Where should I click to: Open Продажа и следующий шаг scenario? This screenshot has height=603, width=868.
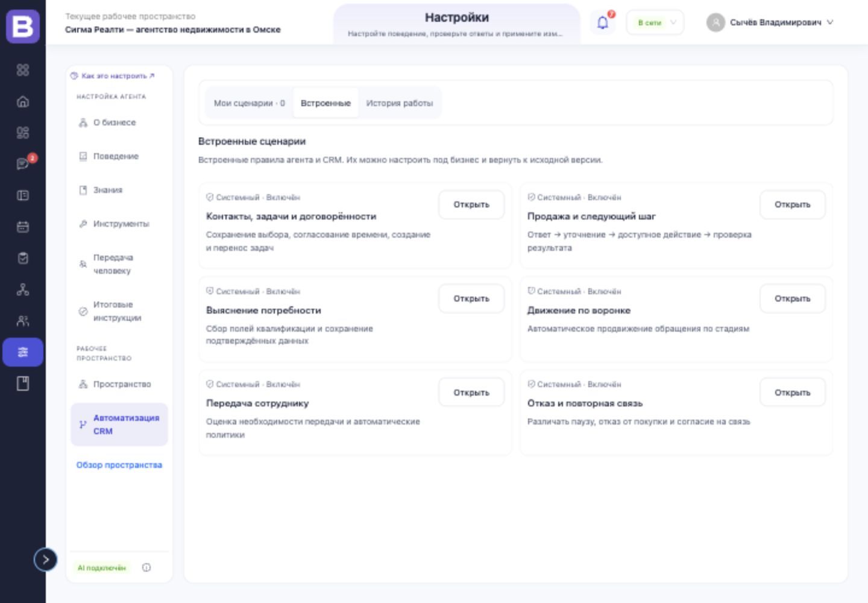click(792, 204)
